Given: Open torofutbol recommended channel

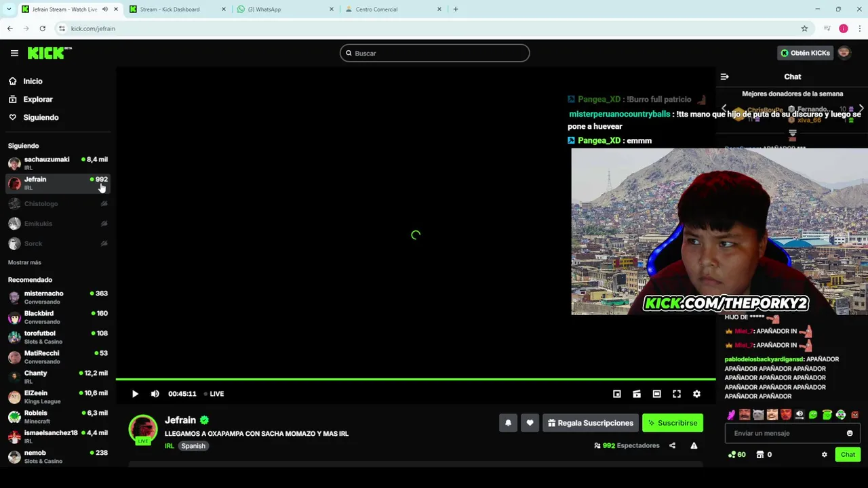Looking at the screenshot, I should click(x=58, y=337).
